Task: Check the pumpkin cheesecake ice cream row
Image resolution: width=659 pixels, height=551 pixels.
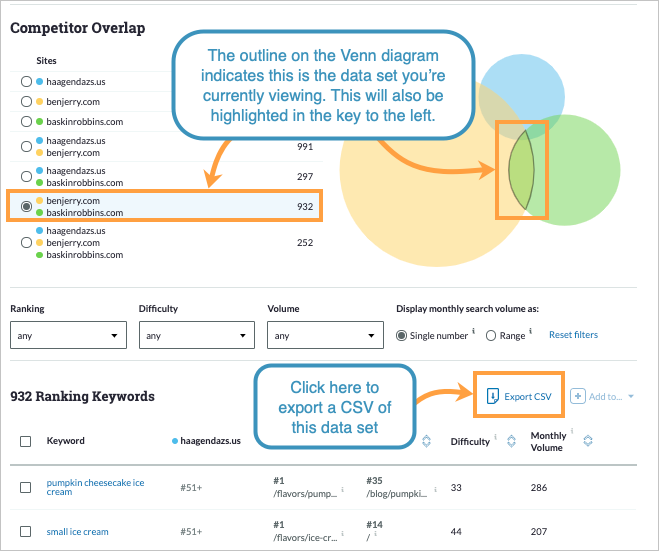Action: click(26, 487)
